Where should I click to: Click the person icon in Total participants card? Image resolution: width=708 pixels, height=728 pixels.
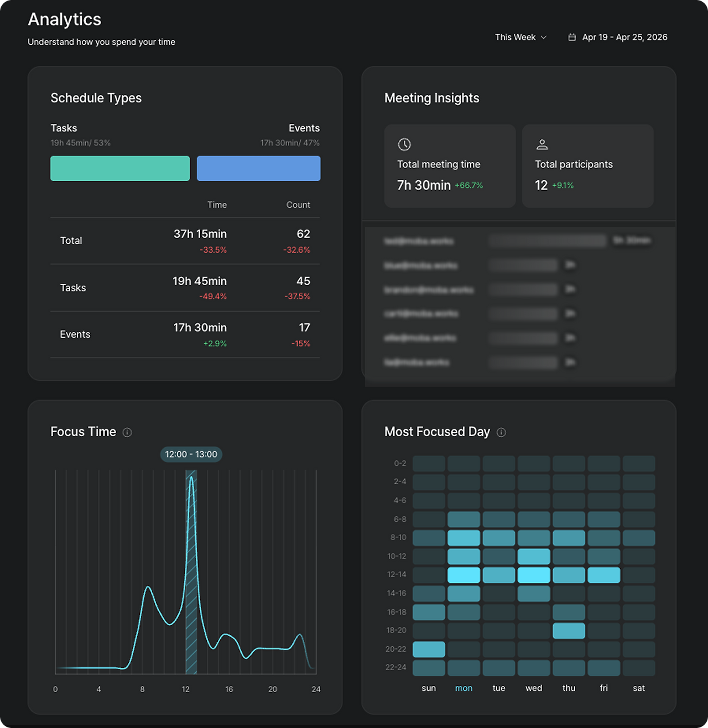(542, 144)
